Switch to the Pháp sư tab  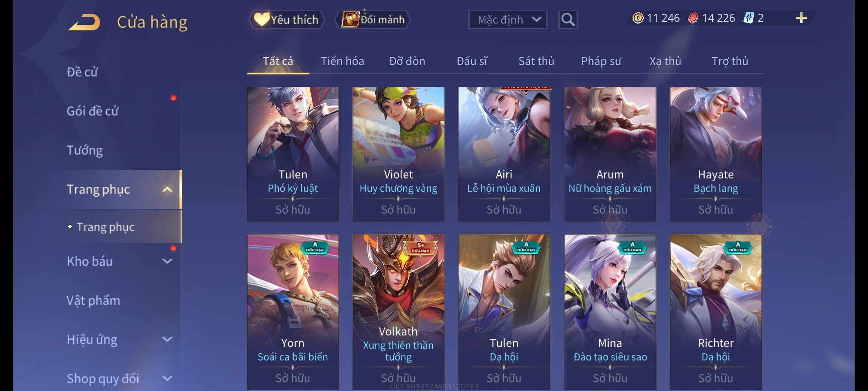[x=601, y=61]
